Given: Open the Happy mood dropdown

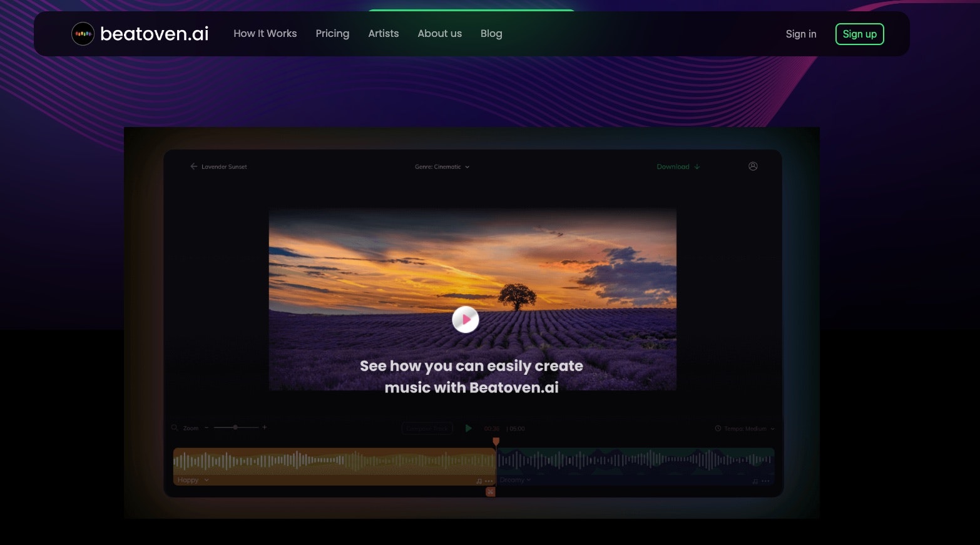Looking at the screenshot, I should pyautogui.click(x=193, y=481).
